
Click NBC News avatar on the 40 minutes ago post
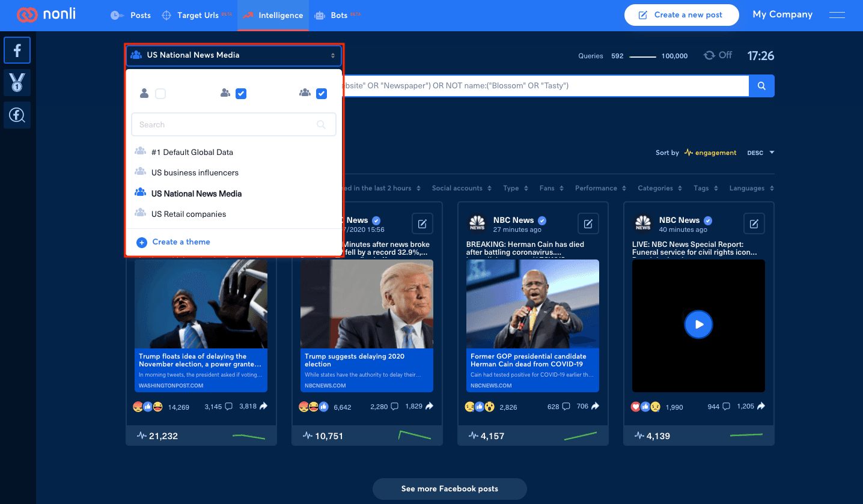point(643,223)
